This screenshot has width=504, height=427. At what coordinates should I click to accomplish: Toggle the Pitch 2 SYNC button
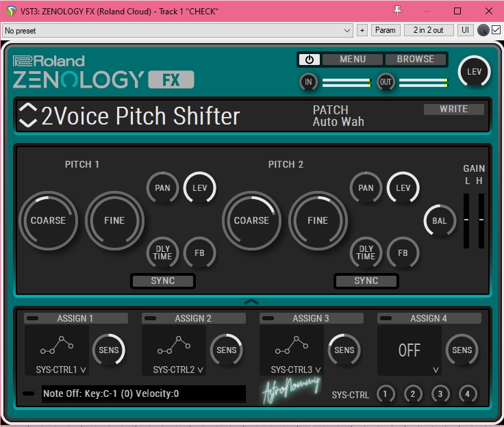[366, 281]
